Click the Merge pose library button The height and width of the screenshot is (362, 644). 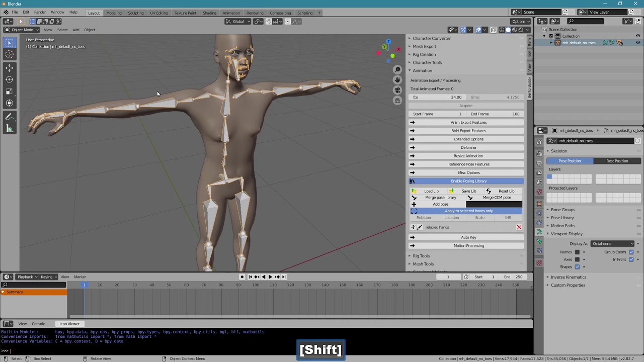[440, 198]
